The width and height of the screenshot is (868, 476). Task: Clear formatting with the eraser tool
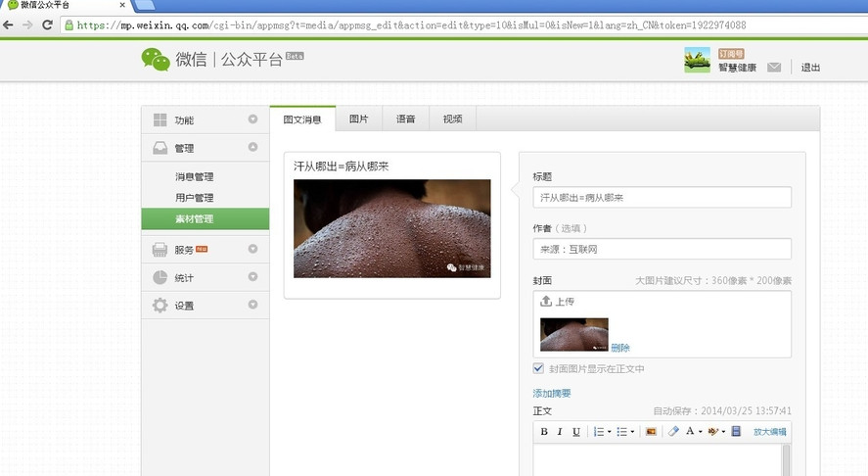point(673,431)
